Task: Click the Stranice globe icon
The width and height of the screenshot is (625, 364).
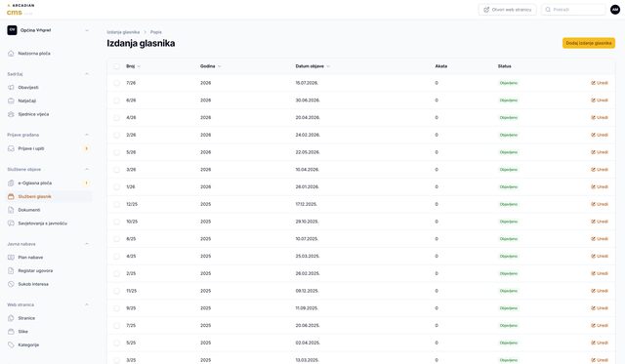Action: (x=11, y=318)
